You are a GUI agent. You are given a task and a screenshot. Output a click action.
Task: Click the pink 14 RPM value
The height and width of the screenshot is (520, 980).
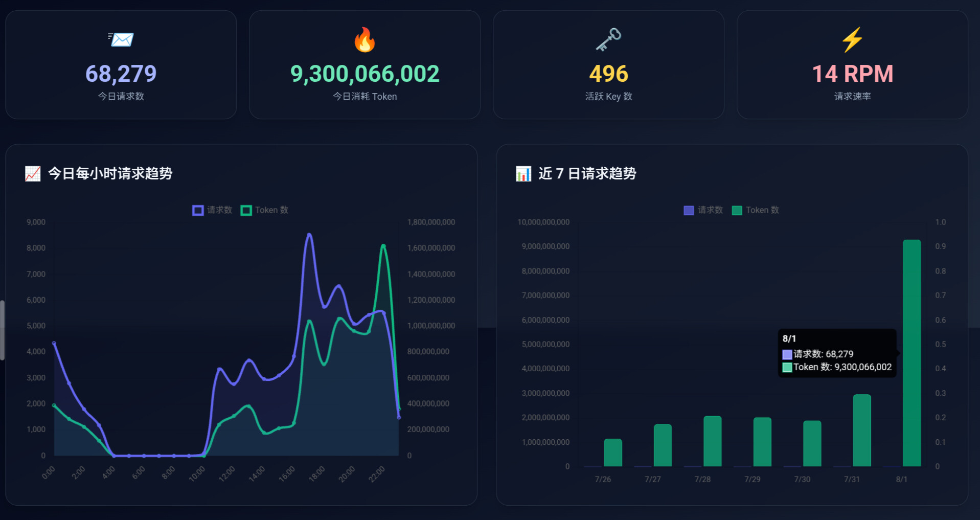coord(852,74)
